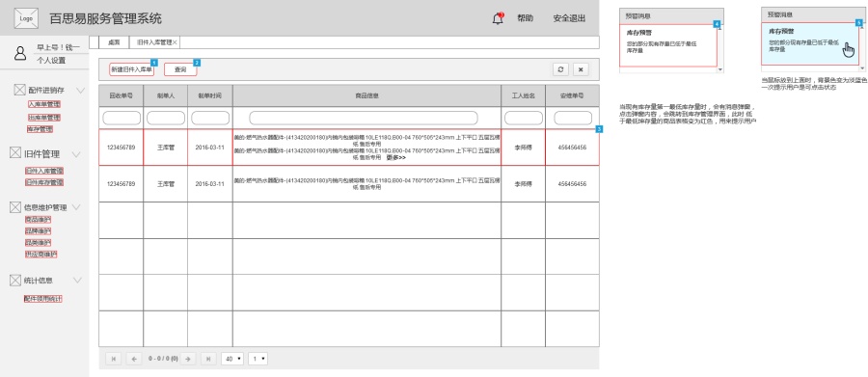The width and height of the screenshot is (868, 377).
Task: Open 品类维护 in sidebar
Action: (x=39, y=242)
